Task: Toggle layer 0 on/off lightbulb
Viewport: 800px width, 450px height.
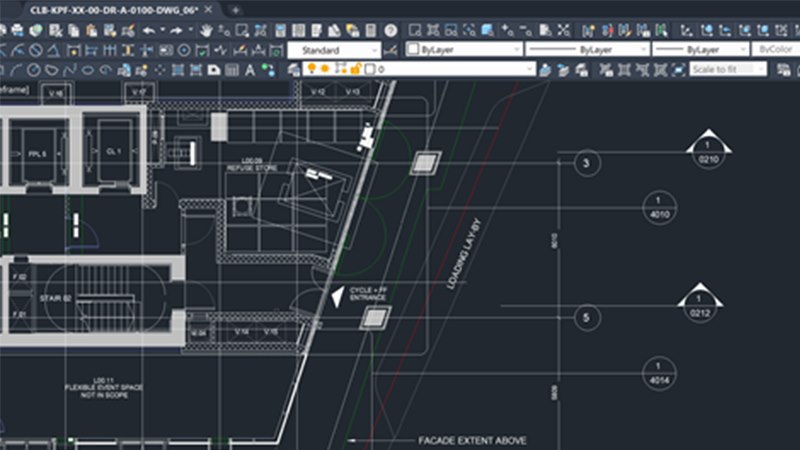Action: tap(311, 69)
